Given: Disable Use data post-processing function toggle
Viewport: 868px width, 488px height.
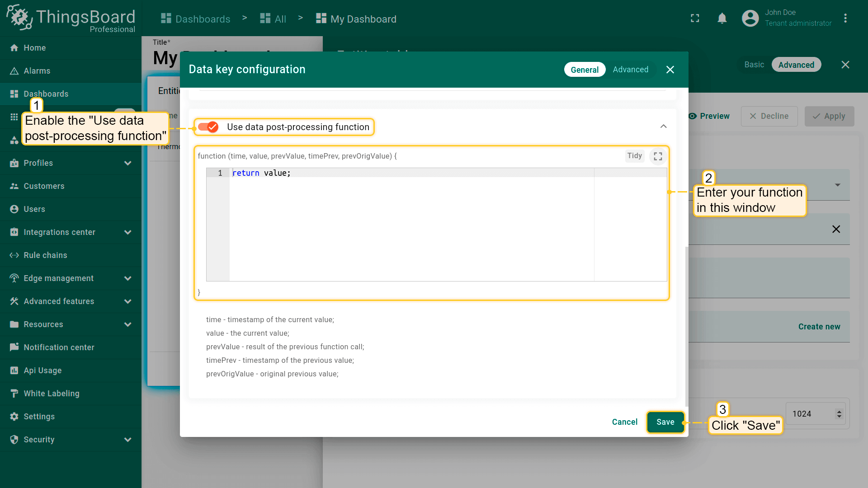Looking at the screenshot, I should click(x=208, y=127).
